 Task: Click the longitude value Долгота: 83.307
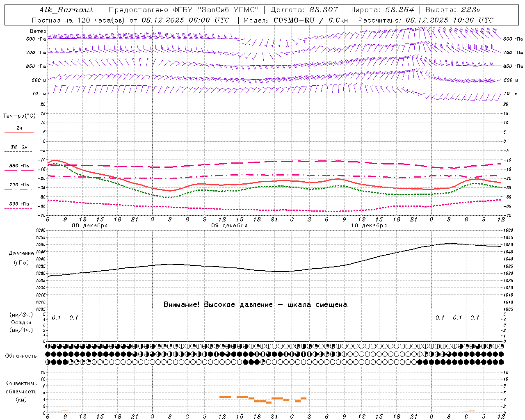tap(304, 10)
